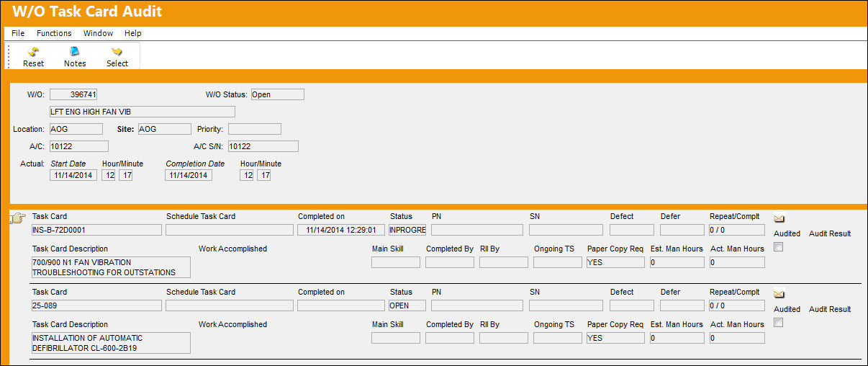
Task: Click Defect field for task card 25-089
Action: click(x=632, y=305)
